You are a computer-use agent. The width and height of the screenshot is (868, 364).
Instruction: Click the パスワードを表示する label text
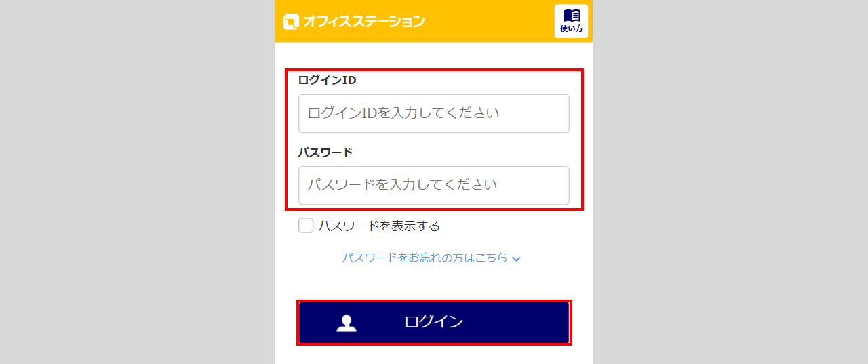pos(379,226)
